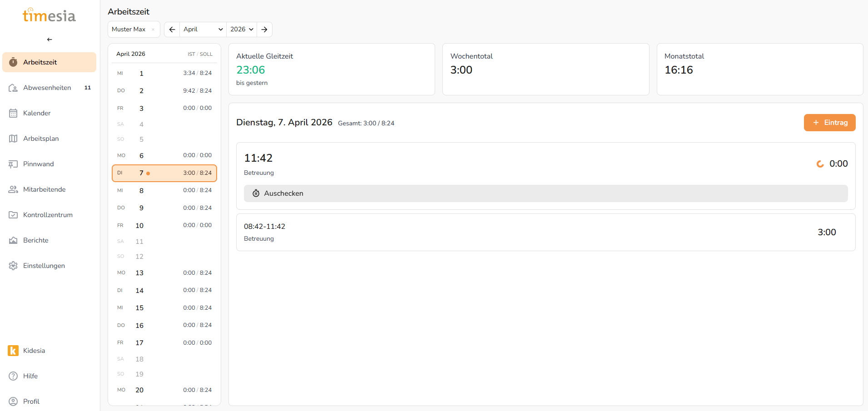Open the April month dropdown
This screenshot has width=868, height=411.
pyautogui.click(x=203, y=30)
